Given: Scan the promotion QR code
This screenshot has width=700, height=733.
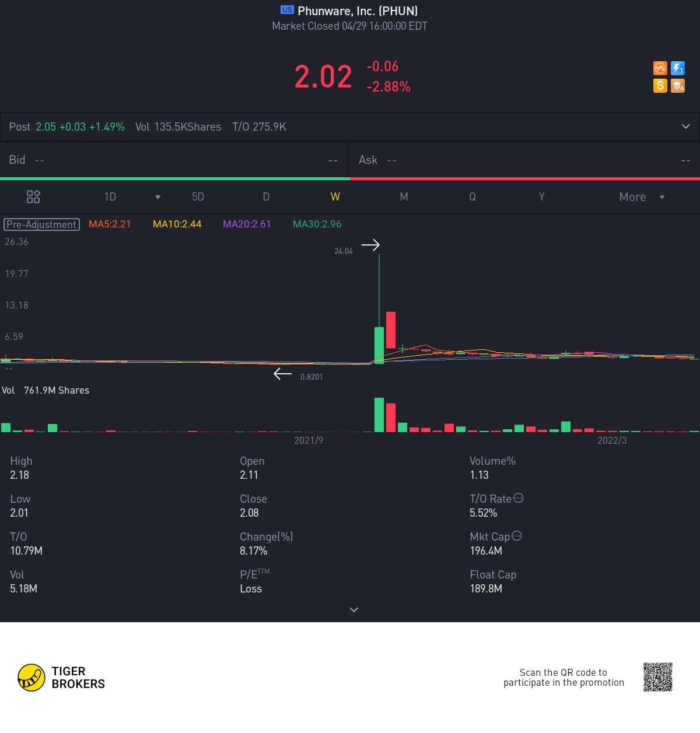Looking at the screenshot, I should (658, 677).
